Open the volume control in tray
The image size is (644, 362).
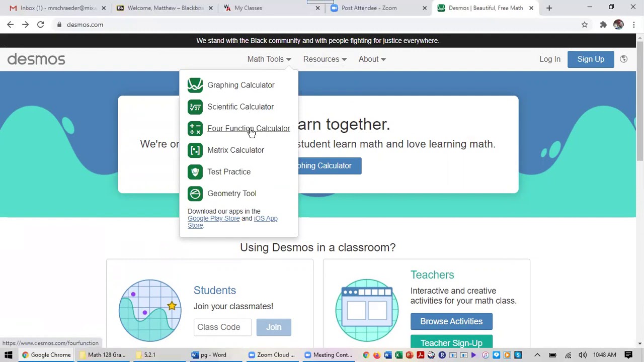pos(583,355)
